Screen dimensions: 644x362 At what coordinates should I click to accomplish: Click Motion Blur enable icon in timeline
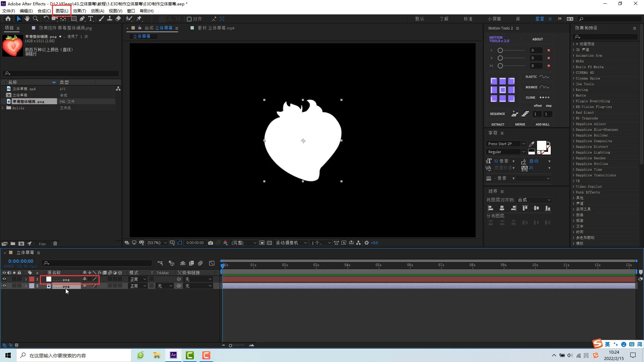200,263
